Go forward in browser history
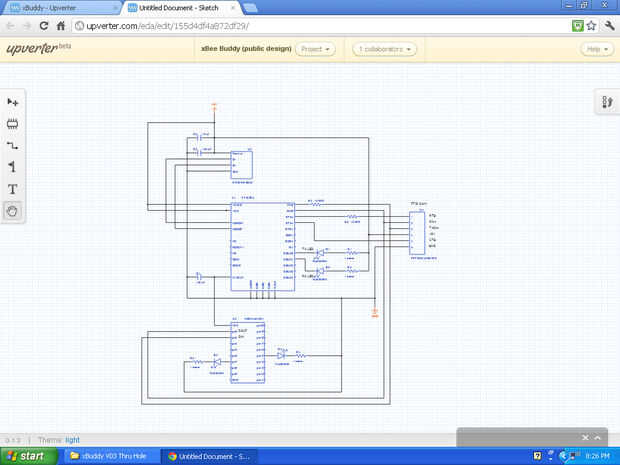 (27, 26)
